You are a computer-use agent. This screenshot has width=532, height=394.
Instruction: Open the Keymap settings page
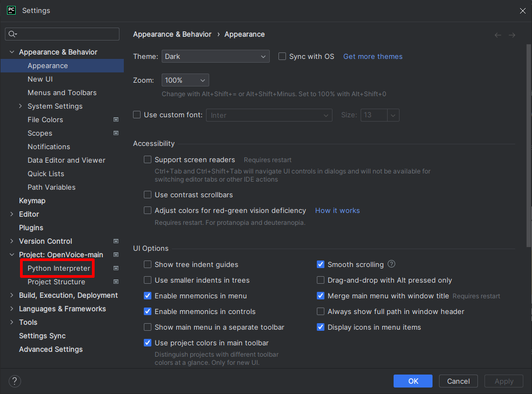click(32, 201)
